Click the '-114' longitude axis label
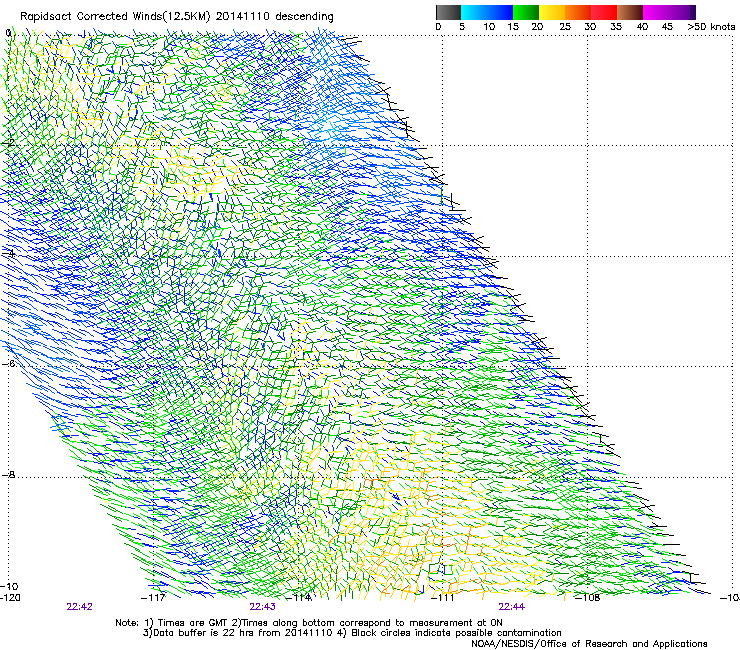Viewport: 740px width, 650px height. [x=299, y=598]
